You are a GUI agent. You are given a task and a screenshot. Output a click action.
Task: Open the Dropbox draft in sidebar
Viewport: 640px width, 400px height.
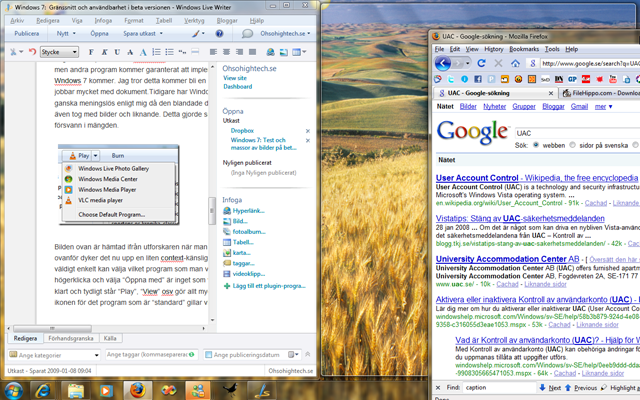pyautogui.click(x=242, y=131)
